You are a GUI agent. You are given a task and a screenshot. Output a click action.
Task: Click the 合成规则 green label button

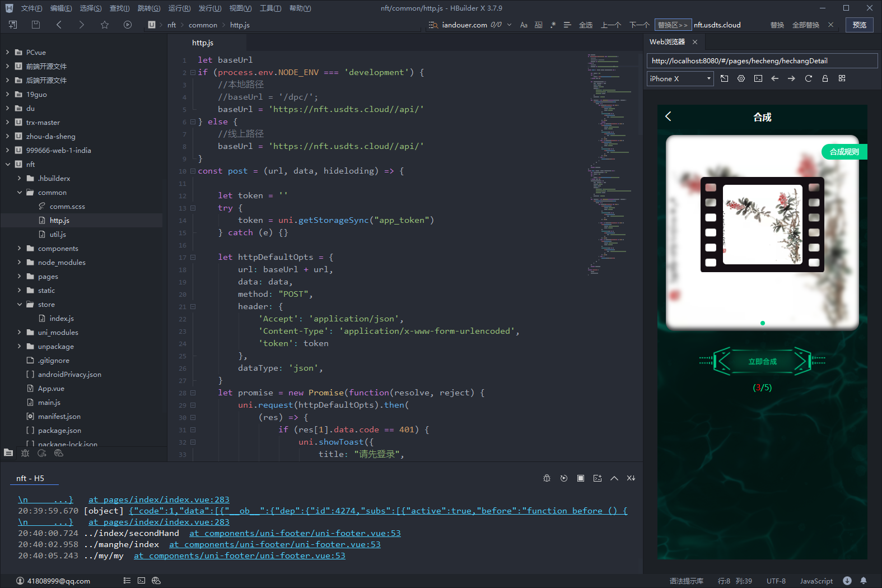pyautogui.click(x=844, y=152)
